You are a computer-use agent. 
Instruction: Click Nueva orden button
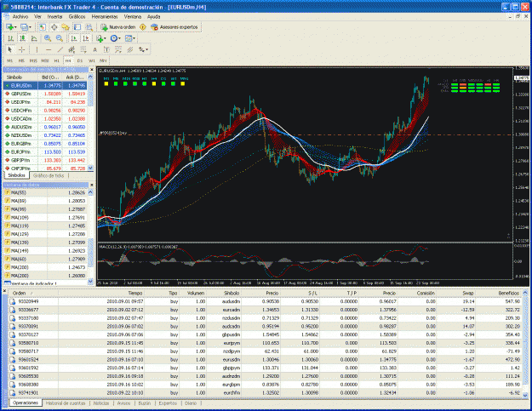[x=118, y=27]
